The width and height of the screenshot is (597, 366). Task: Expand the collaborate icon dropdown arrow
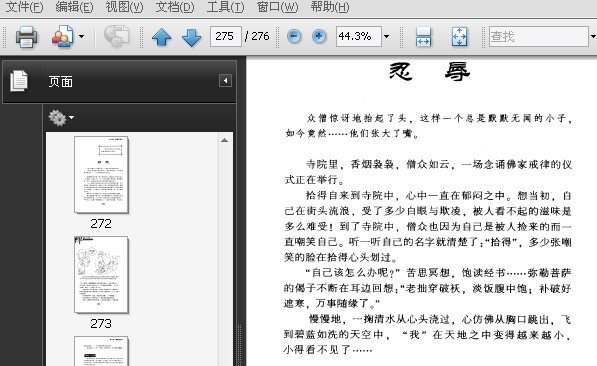click(x=81, y=37)
